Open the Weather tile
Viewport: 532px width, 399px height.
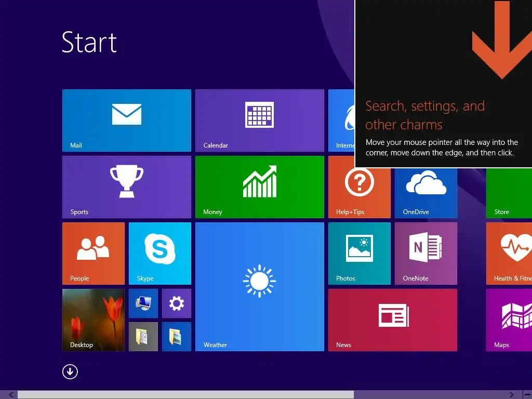260,287
